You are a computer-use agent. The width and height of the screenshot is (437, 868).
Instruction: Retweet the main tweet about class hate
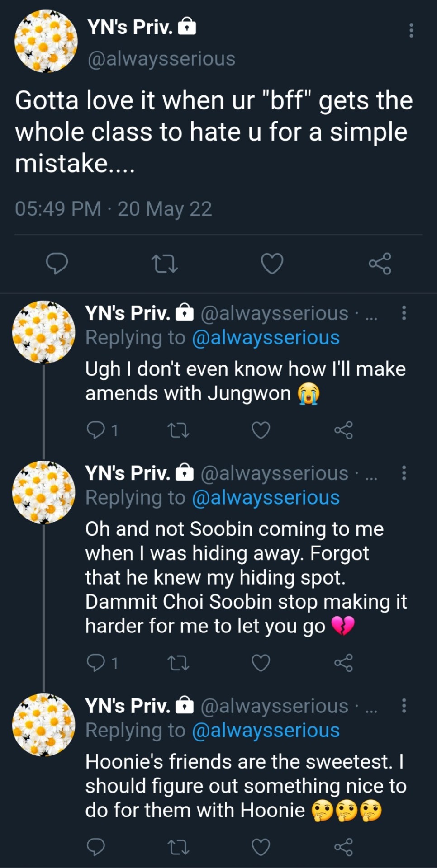click(164, 264)
